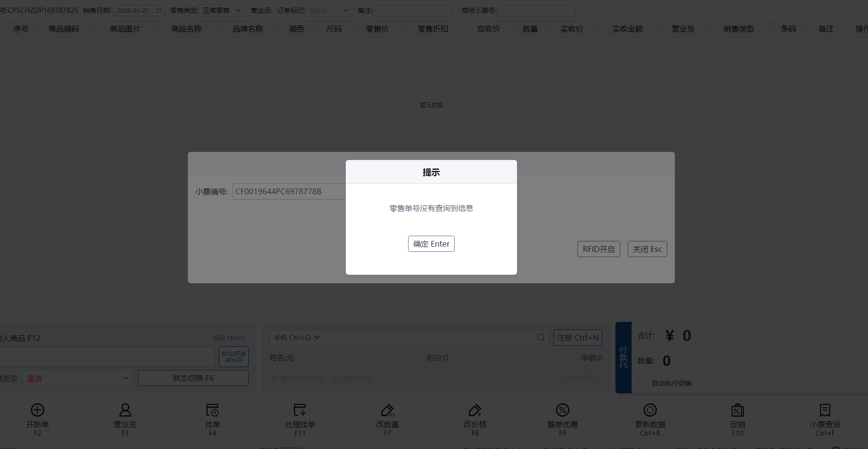Image resolution: width=868 pixels, height=449 pixels.
Task: Click the 挂单 hold order icon
Action: 212,410
